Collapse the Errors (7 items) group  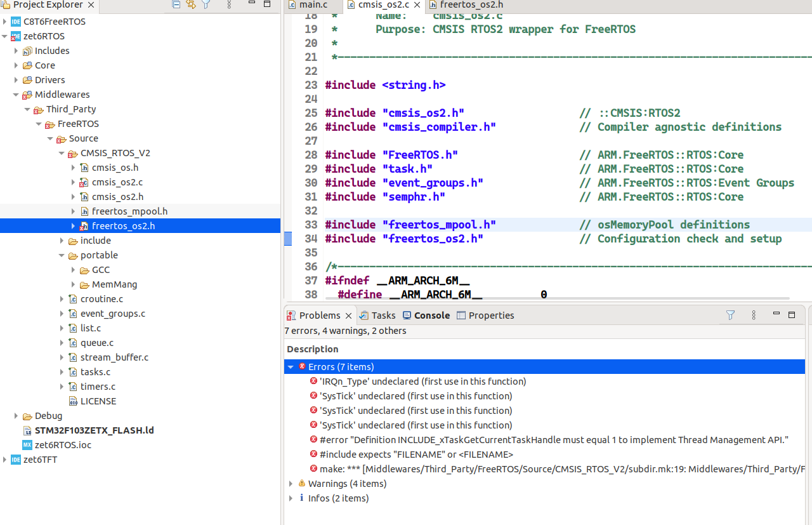[291, 366]
